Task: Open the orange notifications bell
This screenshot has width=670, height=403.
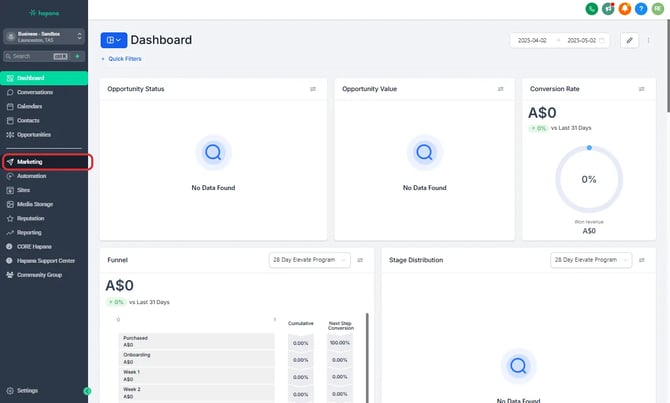Action: (625, 9)
